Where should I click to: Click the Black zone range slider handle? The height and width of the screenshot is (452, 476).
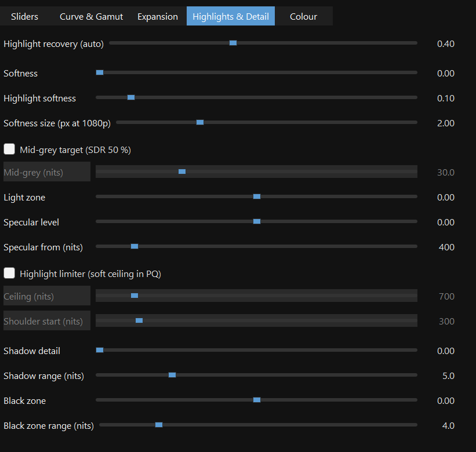click(159, 425)
